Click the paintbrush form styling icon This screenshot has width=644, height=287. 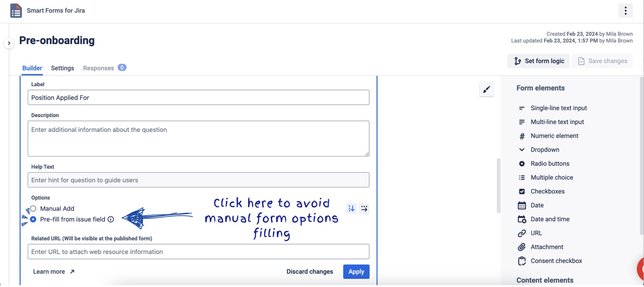(486, 89)
